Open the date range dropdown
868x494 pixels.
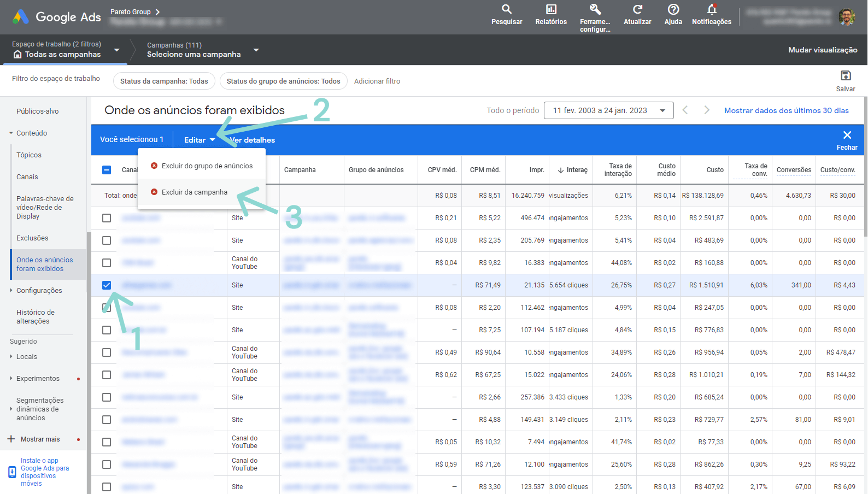(608, 110)
